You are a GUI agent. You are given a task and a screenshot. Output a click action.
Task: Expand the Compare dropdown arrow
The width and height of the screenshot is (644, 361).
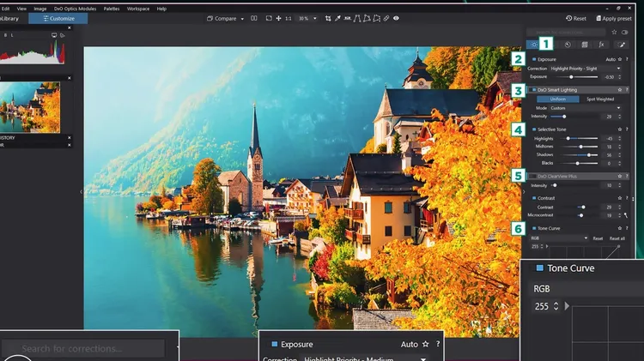click(242, 18)
